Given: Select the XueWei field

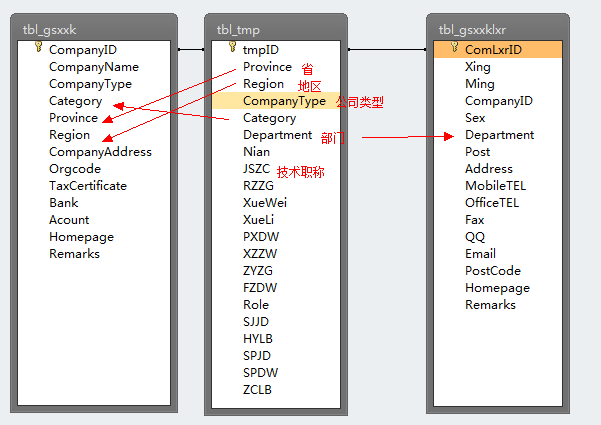Looking at the screenshot, I should click(x=265, y=203).
